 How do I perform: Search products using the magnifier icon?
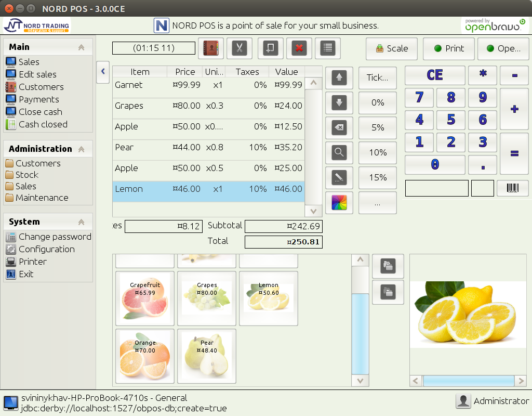(339, 153)
